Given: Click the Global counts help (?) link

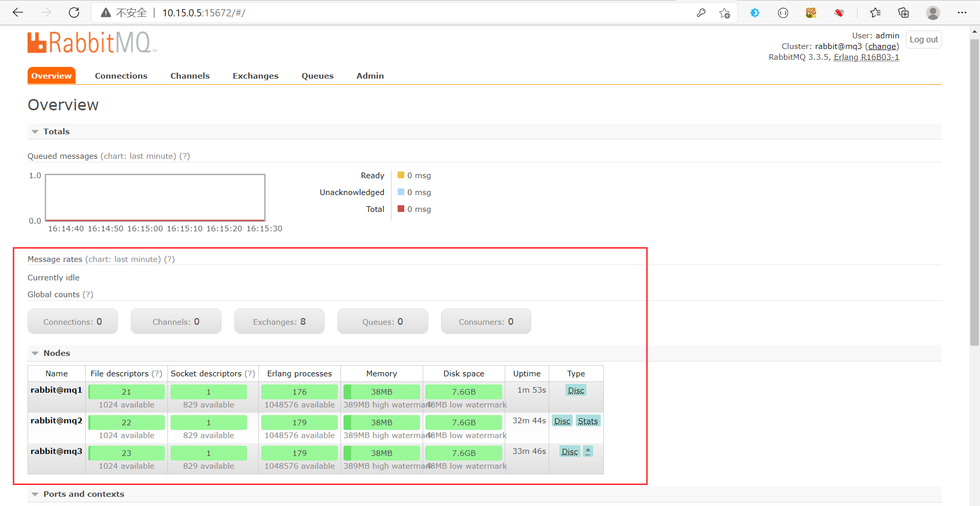Looking at the screenshot, I should [x=88, y=295].
